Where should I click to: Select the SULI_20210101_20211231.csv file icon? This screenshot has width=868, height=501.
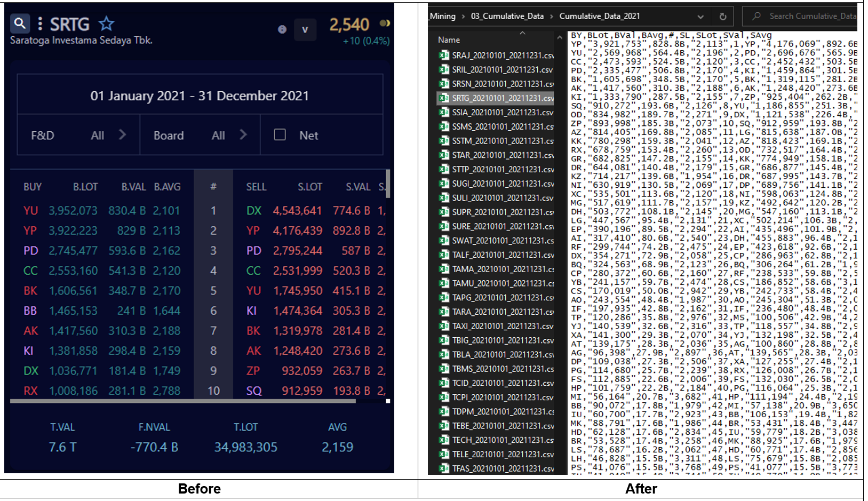tap(444, 197)
